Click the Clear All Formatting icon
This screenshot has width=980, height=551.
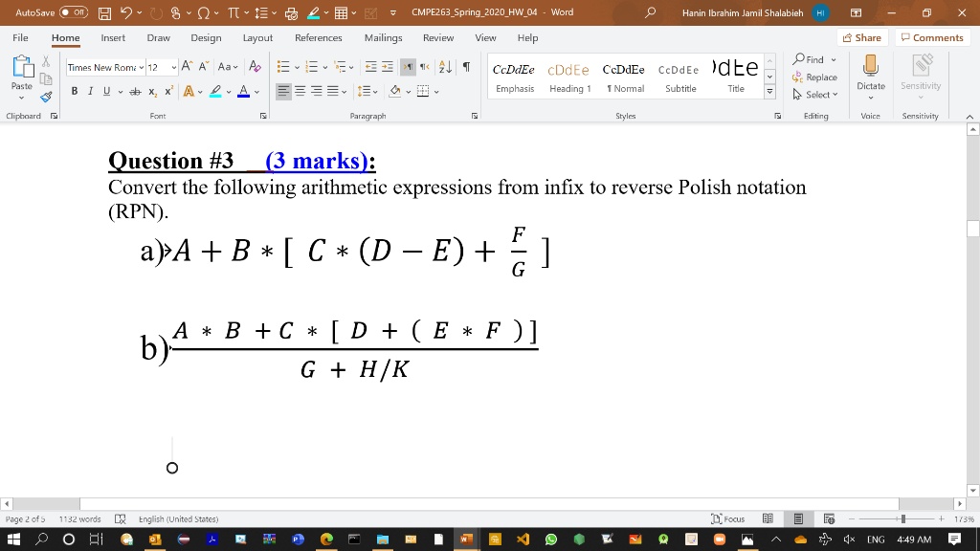pyautogui.click(x=254, y=67)
